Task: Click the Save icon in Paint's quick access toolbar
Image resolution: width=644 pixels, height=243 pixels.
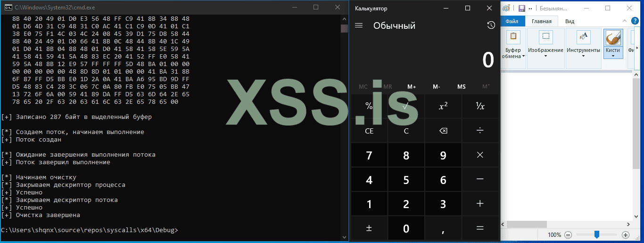Action: (521, 8)
